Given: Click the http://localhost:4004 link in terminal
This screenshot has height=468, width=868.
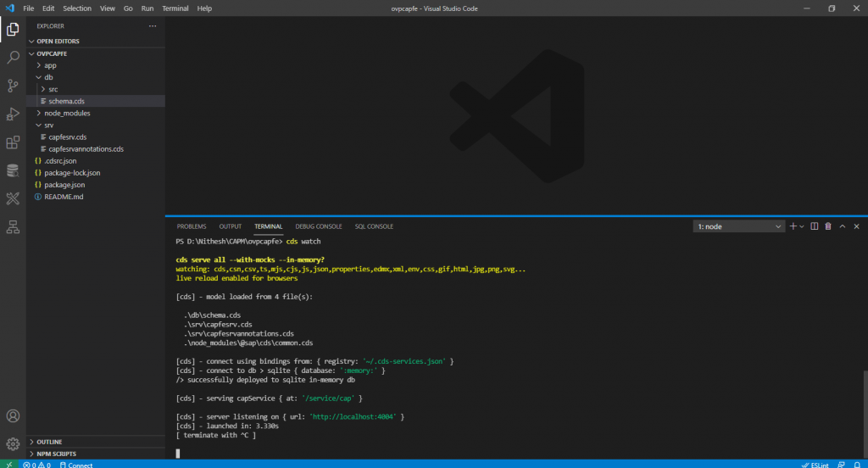Looking at the screenshot, I should click(354, 416).
